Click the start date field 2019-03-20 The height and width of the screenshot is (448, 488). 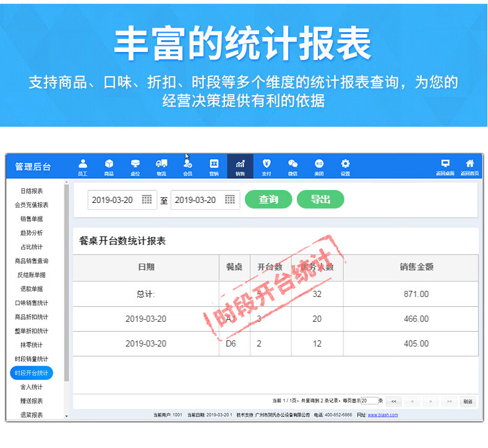[122, 200]
